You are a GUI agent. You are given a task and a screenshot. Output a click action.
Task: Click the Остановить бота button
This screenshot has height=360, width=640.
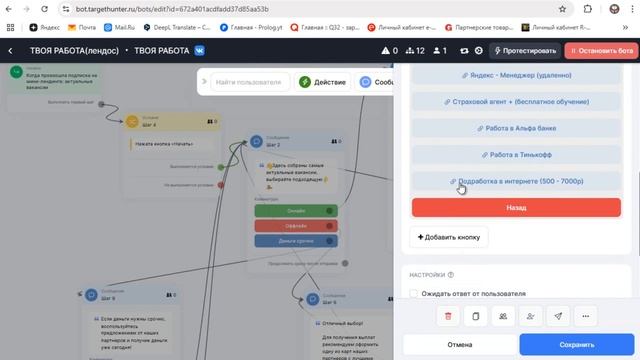click(602, 51)
